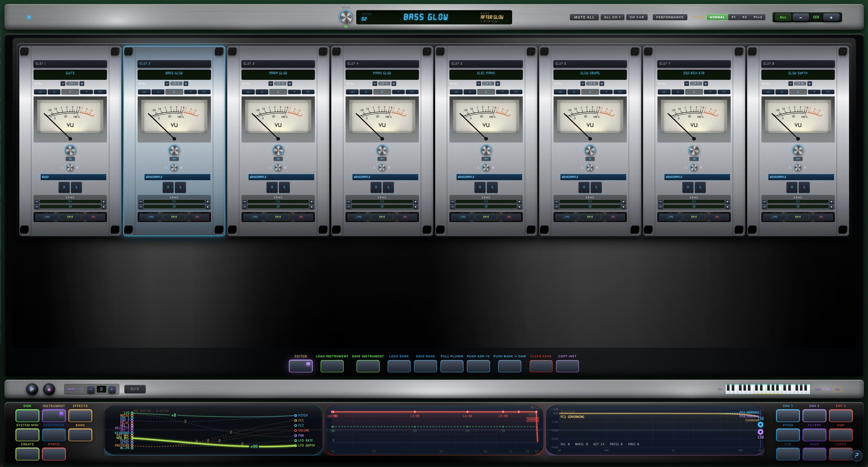Start playback with the play button
The width and height of the screenshot is (868, 467).
coord(32,389)
